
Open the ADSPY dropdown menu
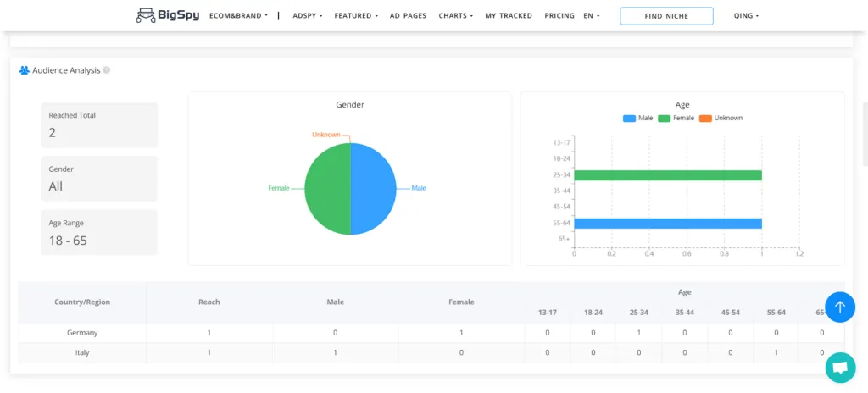307,16
